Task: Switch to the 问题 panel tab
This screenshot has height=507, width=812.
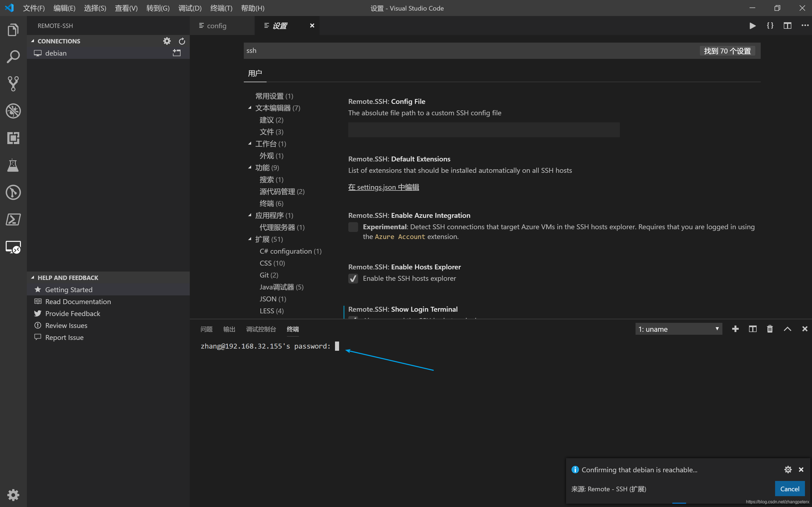Action: [206, 329]
